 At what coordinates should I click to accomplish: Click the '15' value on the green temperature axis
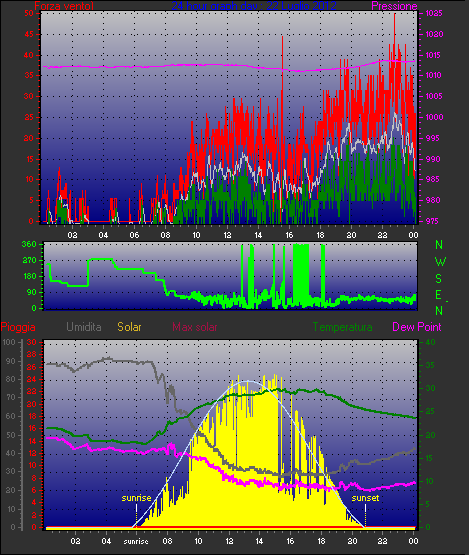(430, 458)
